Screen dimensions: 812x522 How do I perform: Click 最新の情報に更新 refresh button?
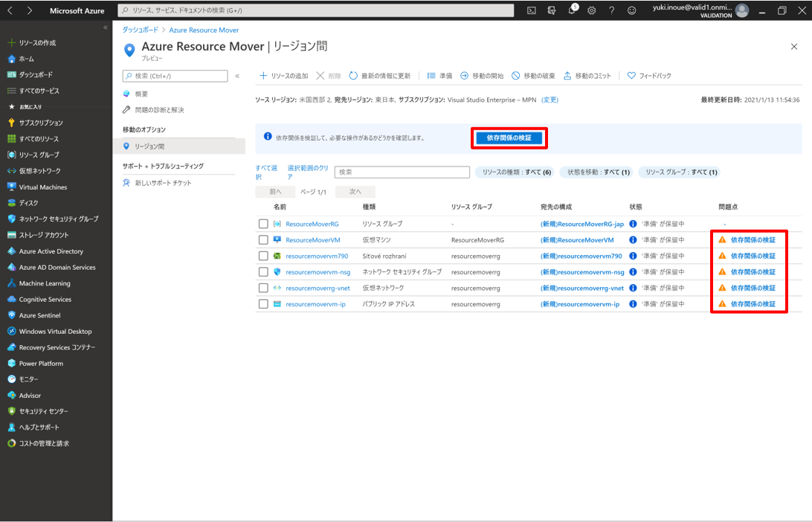[x=379, y=76]
